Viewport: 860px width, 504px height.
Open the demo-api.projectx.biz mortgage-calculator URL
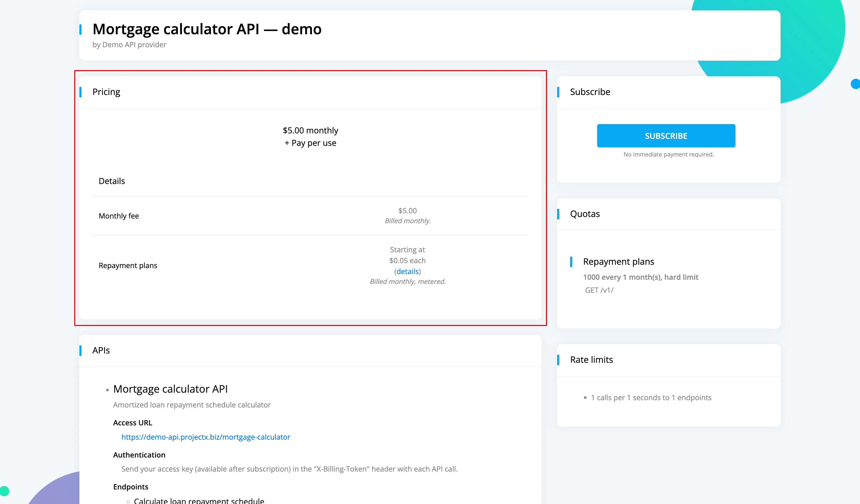point(206,437)
